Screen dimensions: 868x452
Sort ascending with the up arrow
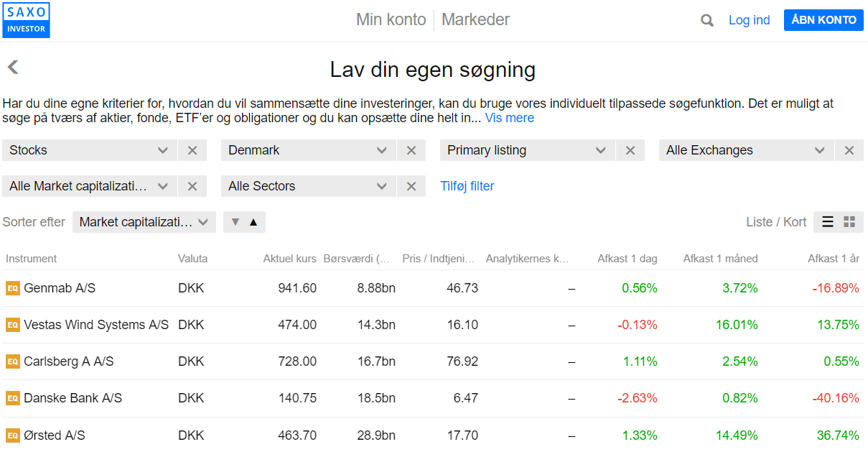point(253,222)
